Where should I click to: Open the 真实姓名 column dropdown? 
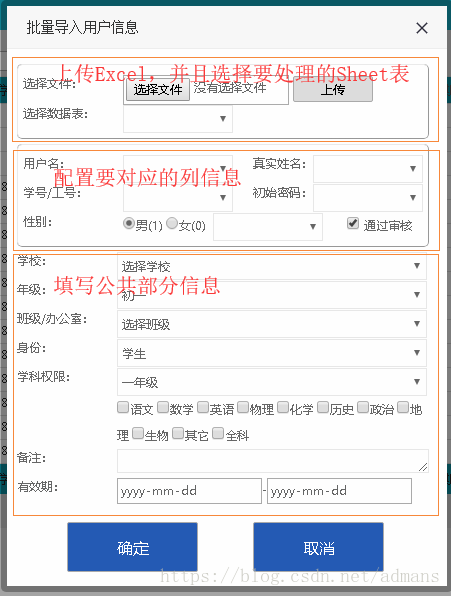pos(368,168)
